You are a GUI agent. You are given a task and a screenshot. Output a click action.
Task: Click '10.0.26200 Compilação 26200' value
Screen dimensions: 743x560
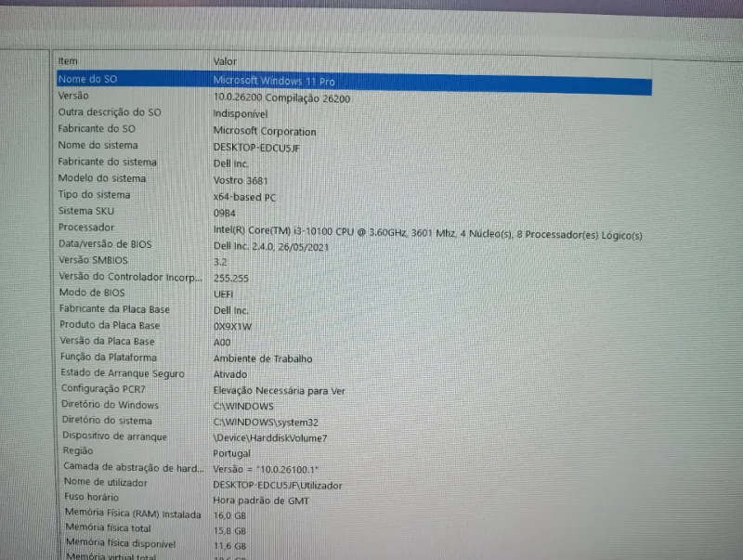282,98
